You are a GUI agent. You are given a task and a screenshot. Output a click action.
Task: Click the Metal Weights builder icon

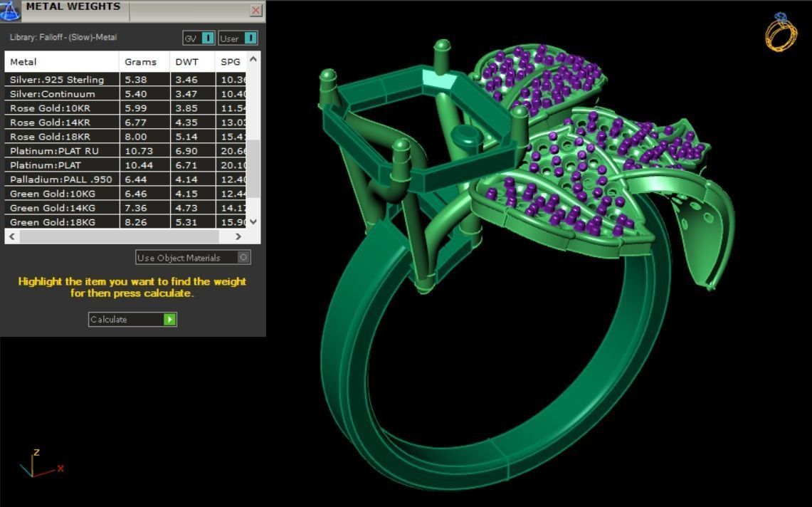(10, 11)
